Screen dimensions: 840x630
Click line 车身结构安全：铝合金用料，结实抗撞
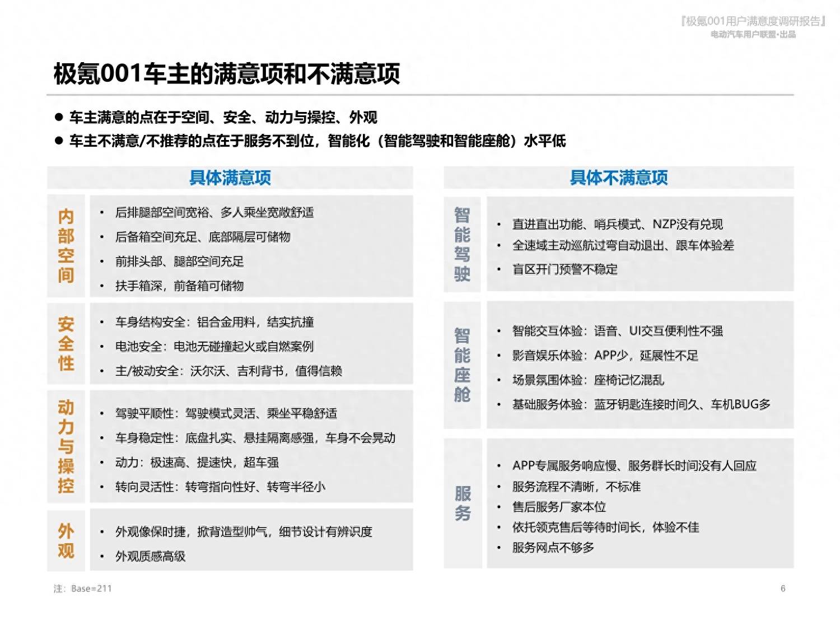[x=214, y=322]
